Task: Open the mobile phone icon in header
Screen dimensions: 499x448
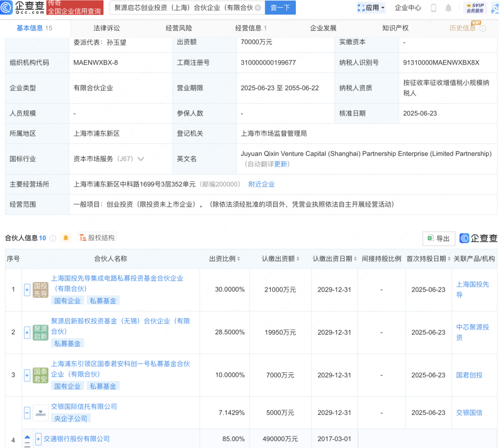Action: 434,8
